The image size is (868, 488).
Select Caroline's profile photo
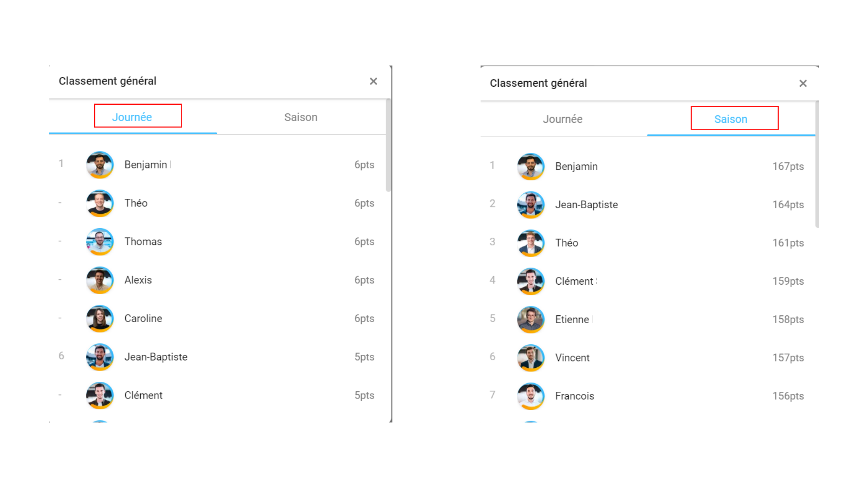[x=100, y=319]
